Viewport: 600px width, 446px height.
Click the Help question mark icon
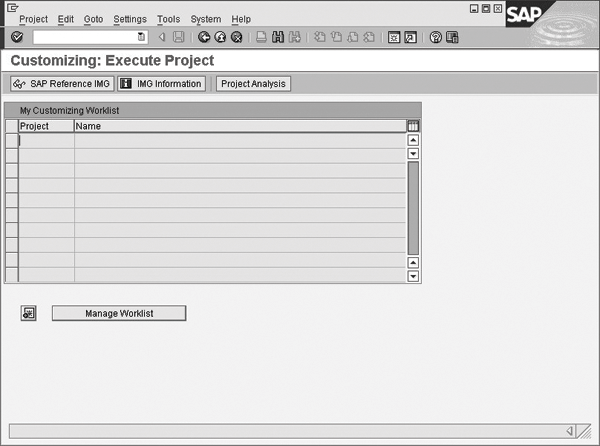435,37
